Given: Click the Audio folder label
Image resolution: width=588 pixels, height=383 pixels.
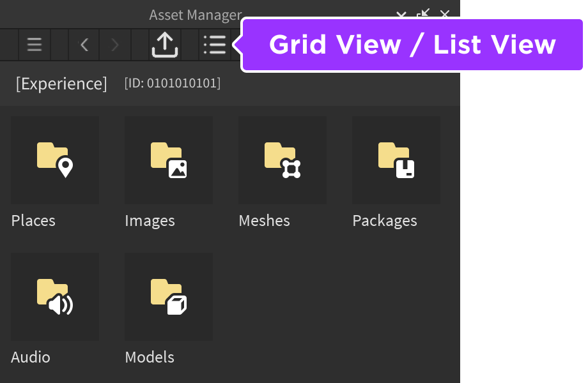Looking at the screenshot, I should pos(31,357).
